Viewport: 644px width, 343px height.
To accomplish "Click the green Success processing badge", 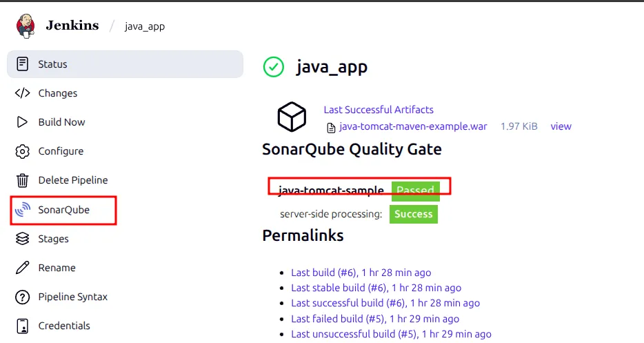I will [414, 214].
